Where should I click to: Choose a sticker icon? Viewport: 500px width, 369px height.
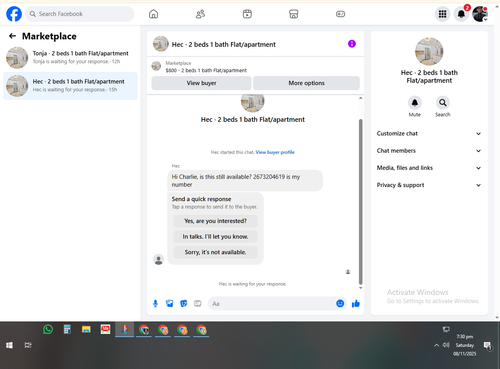pos(183,304)
